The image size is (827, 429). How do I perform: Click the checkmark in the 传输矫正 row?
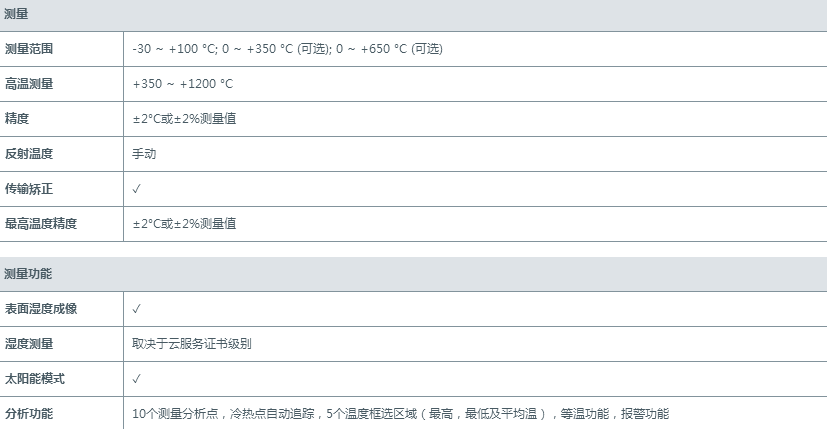[136, 189]
